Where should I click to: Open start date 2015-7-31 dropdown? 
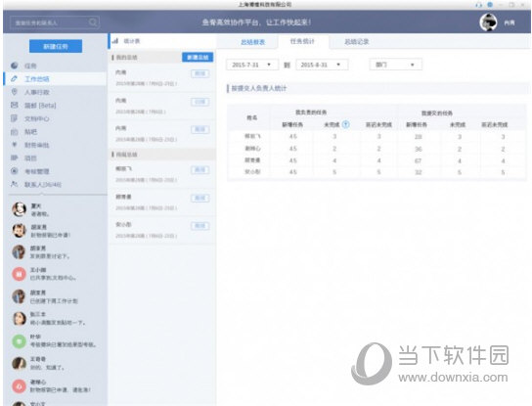(x=252, y=65)
